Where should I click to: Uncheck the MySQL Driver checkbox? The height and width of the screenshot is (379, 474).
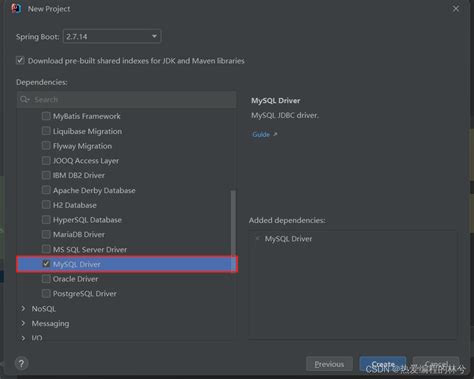pos(46,264)
